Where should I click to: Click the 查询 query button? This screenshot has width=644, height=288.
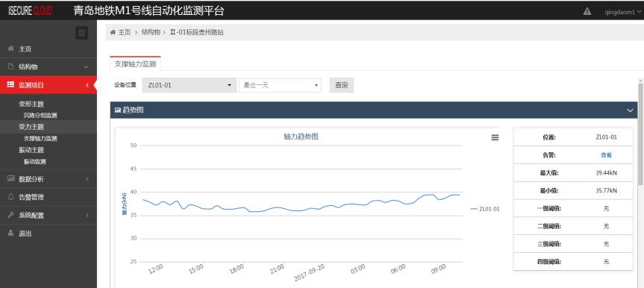coord(341,85)
